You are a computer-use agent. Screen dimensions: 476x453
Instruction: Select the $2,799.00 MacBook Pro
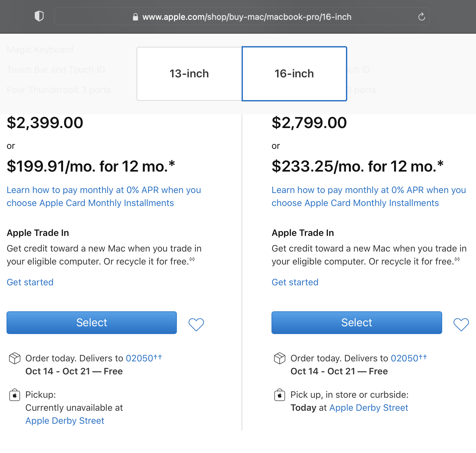(x=357, y=323)
